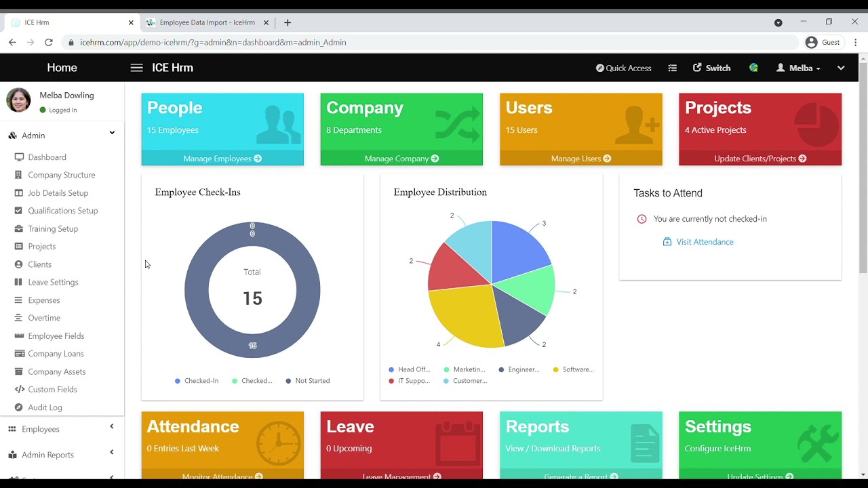Click Manage Employees on the People card

click(x=222, y=159)
